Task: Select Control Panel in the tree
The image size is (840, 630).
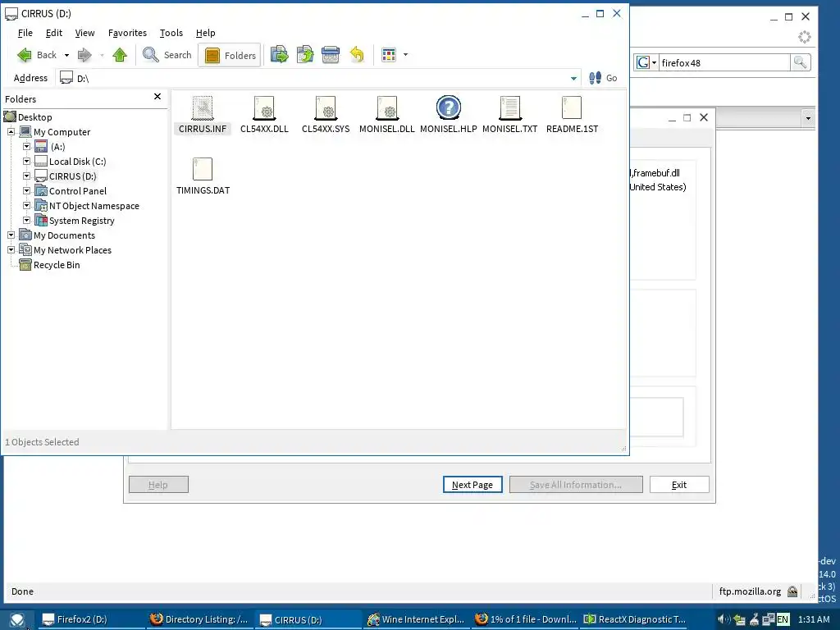Action: coord(77,190)
